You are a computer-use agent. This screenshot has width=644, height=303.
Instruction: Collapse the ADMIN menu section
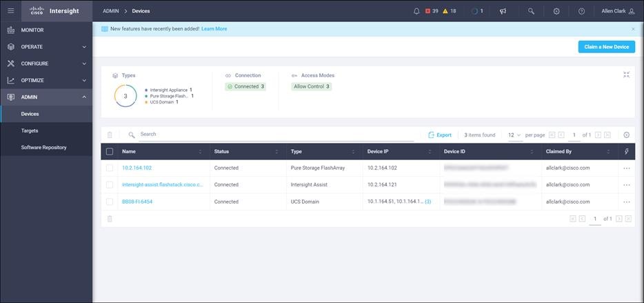[46, 97]
